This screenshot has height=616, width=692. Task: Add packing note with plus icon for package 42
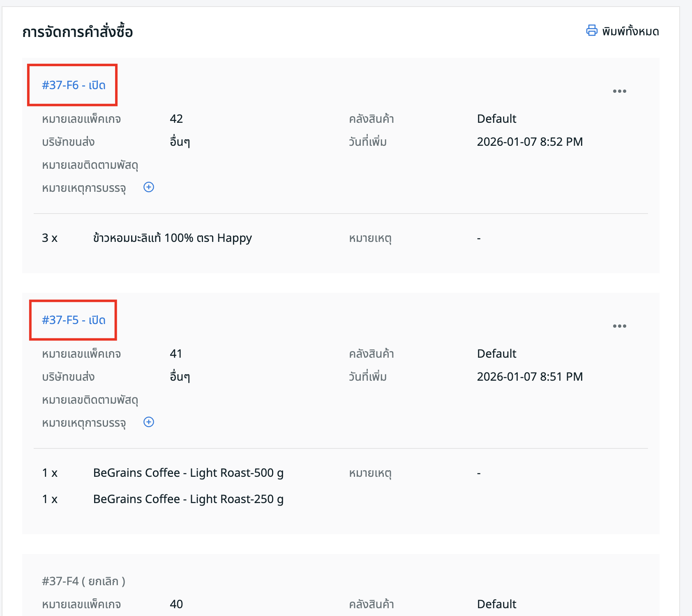pyautogui.click(x=149, y=187)
